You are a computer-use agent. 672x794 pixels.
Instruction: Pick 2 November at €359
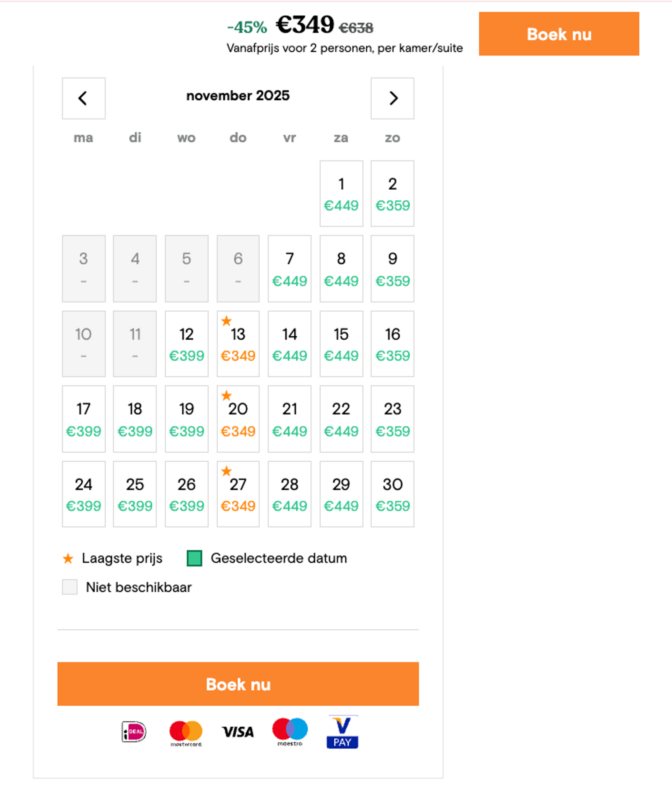[x=392, y=194]
